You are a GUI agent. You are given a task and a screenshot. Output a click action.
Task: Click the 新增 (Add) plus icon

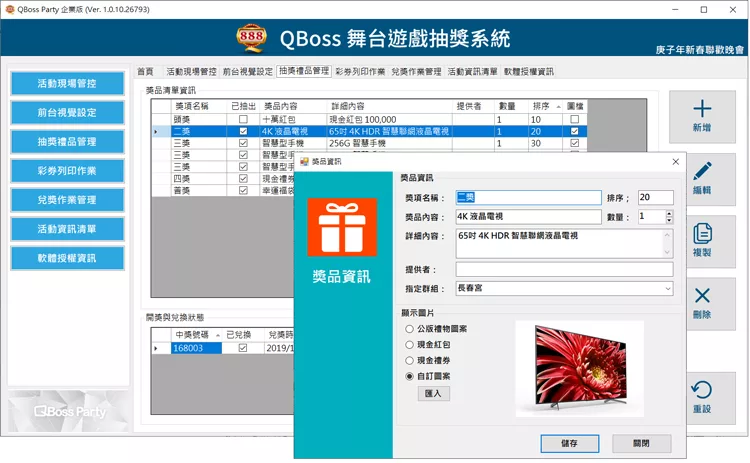[x=701, y=109]
